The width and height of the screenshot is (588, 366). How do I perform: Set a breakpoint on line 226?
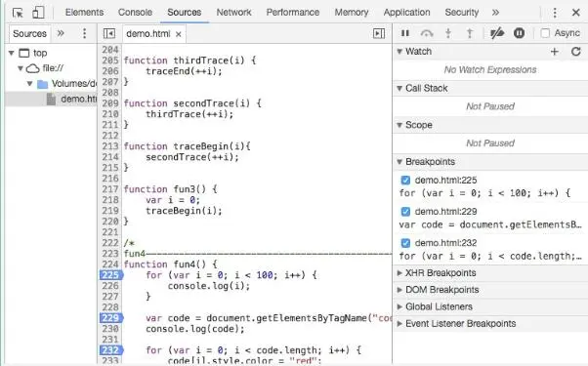point(110,286)
